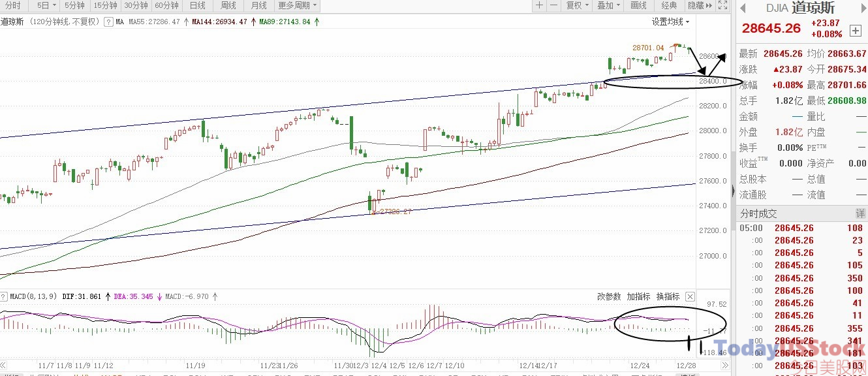The image size is (868, 376).
Task: Select the 60分钟 period tab
Action: click(166, 5)
